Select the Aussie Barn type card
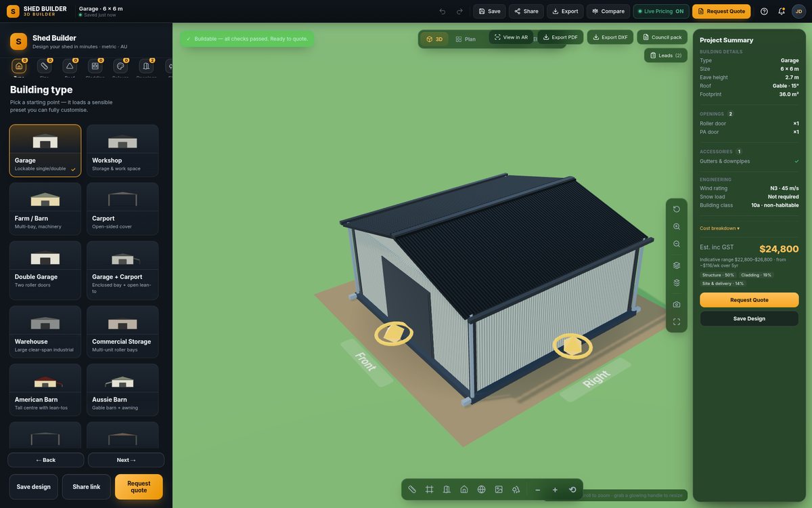Image resolution: width=812 pixels, height=508 pixels. [x=122, y=390]
